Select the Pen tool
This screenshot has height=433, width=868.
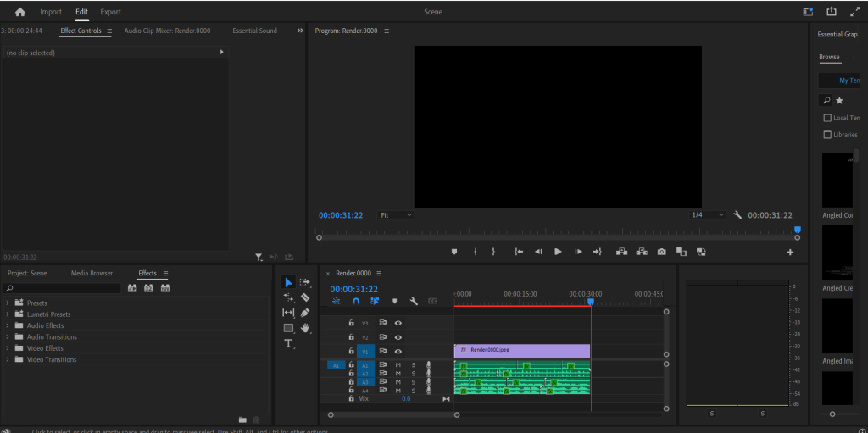[x=305, y=313]
